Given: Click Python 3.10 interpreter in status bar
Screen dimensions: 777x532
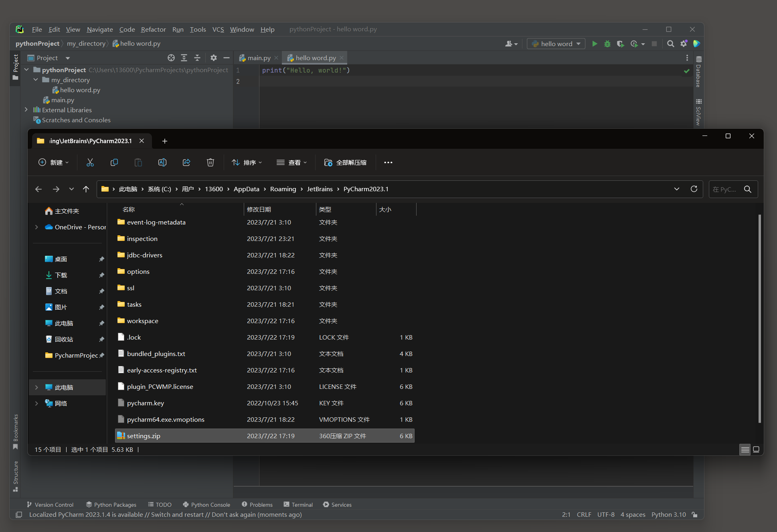Looking at the screenshot, I should (668, 515).
